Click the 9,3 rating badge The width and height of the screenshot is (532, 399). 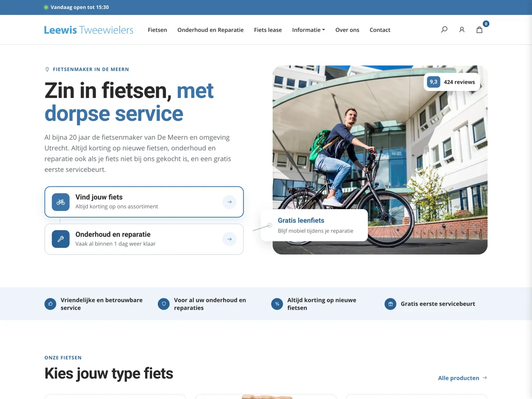(434, 82)
